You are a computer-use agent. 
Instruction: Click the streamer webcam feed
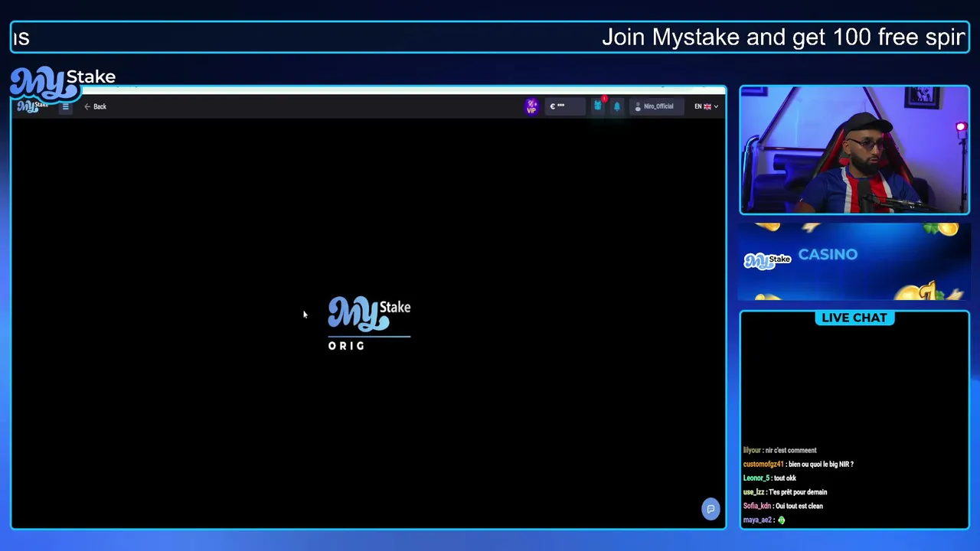coord(854,150)
